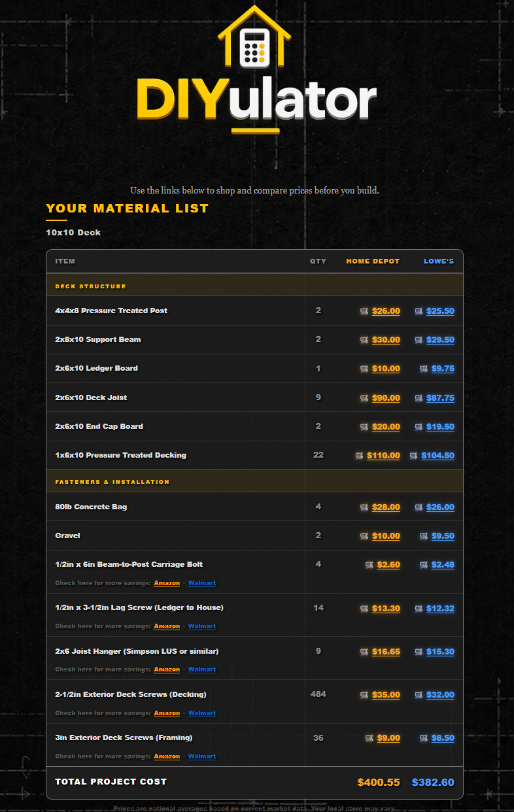
Task: Open Home Depot $110.00 decking link
Action: click(x=383, y=456)
